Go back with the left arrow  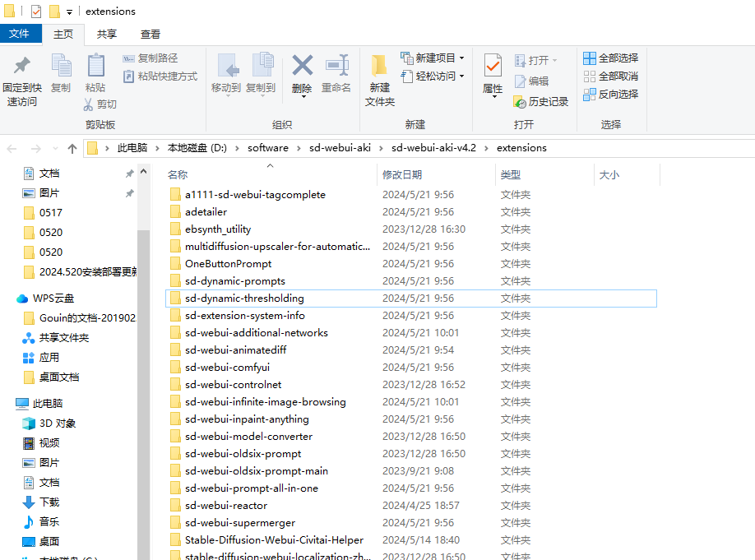click(x=12, y=149)
